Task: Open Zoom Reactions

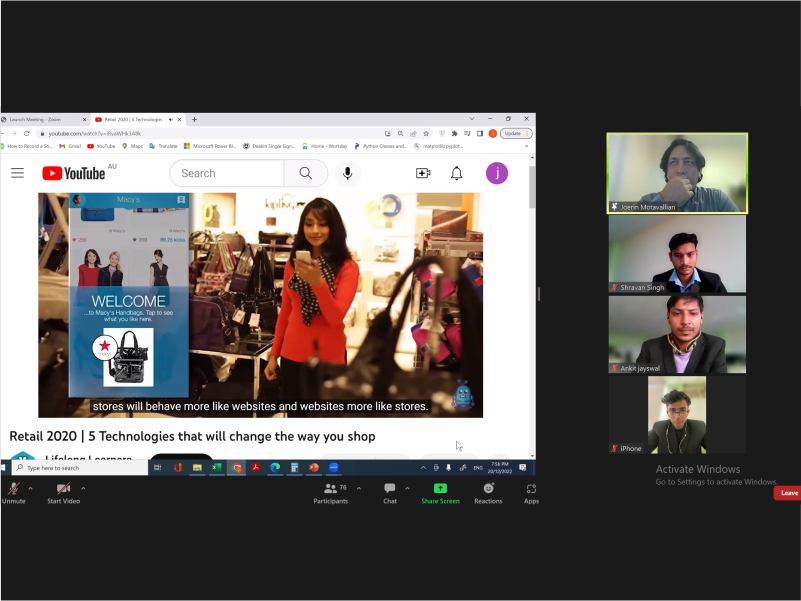Action: coord(488,493)
